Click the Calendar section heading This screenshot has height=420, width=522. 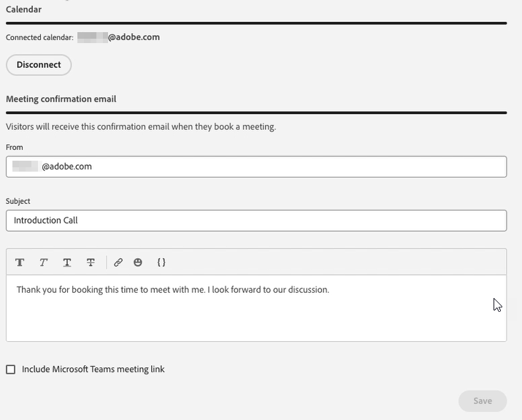(x=23, y=9)
